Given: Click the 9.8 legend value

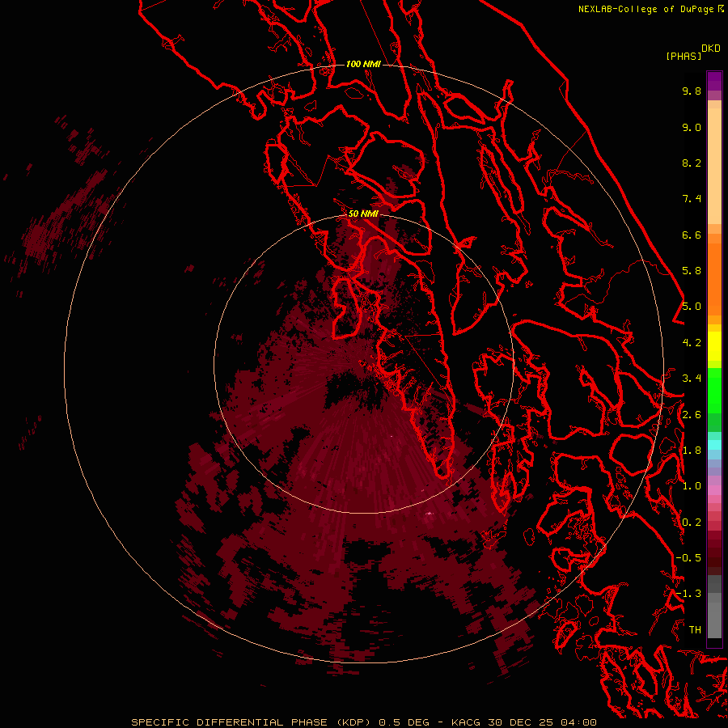Looking at the screenshot, I should (x=692, y=91).
